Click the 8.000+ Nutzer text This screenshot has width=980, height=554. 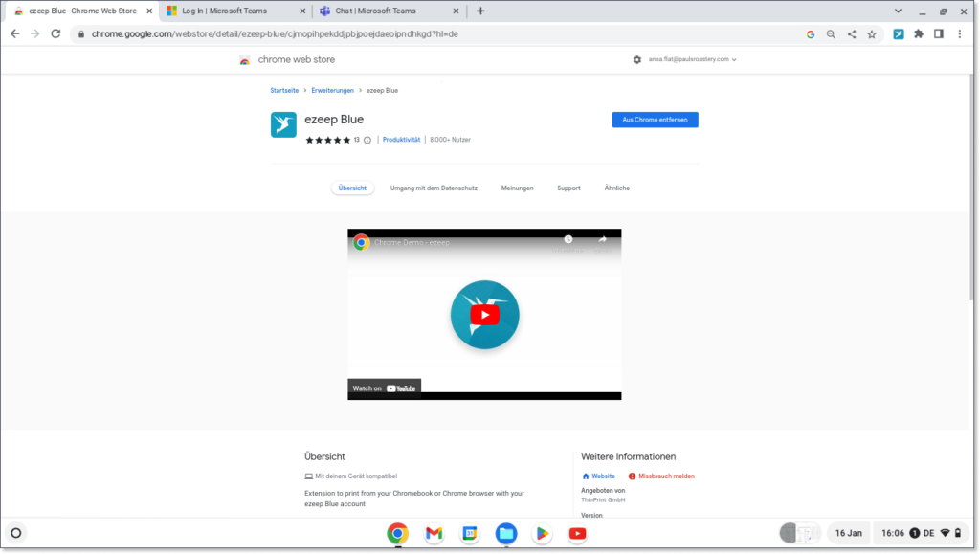450,140
